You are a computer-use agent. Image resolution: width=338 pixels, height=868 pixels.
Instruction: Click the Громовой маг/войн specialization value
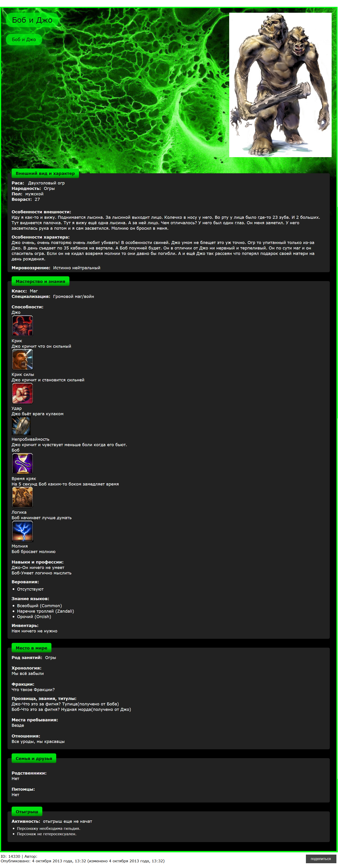tap(74, 297)
